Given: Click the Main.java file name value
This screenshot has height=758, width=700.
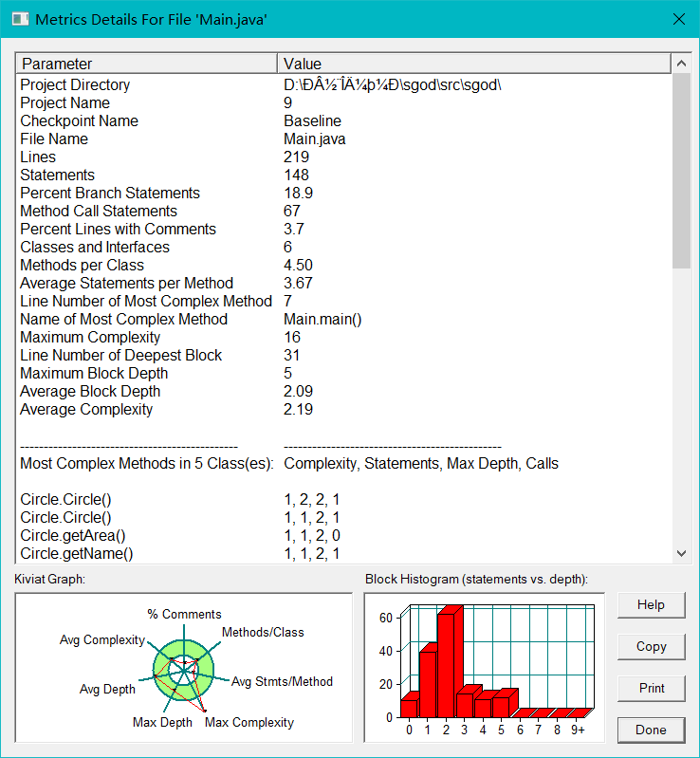Looking at the screenshot, I should (x=314, y=139).
